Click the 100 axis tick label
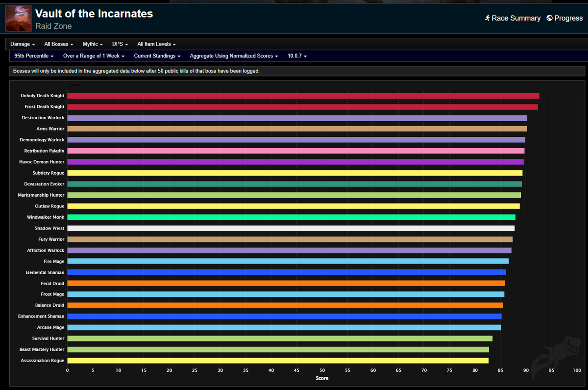588x390 pixels. (x=577, y=370)
